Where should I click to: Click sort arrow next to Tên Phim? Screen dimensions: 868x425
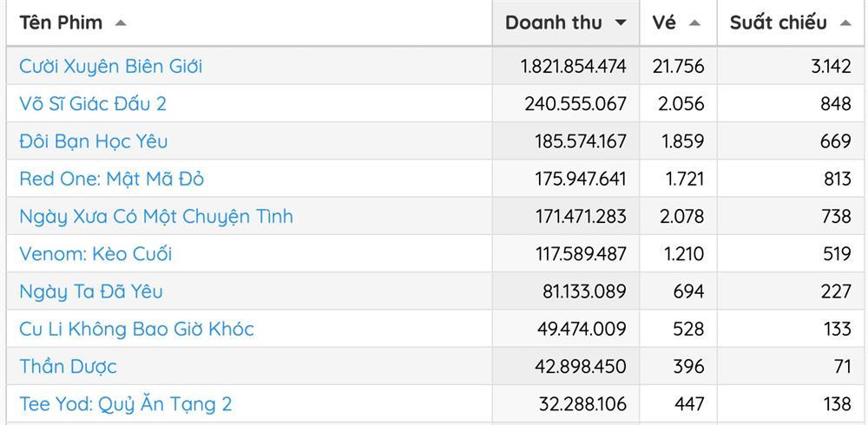121,23
